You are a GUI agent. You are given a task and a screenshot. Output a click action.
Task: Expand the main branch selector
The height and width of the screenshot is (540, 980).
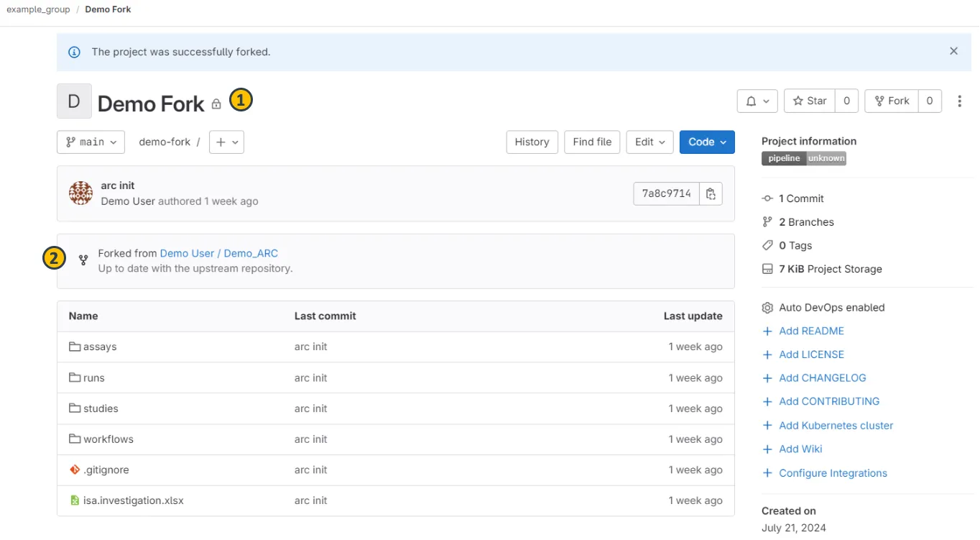(x=91, y=142)
